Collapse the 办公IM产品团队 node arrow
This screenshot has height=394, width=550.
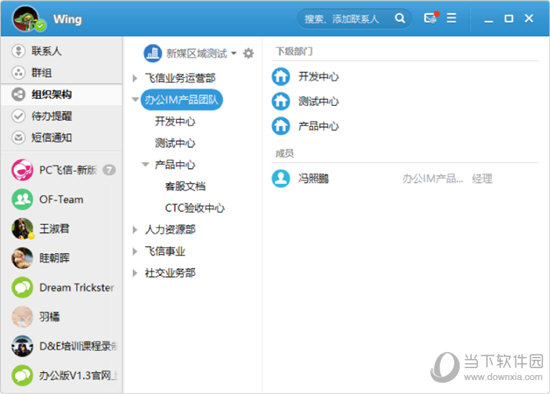coord(135,99)
